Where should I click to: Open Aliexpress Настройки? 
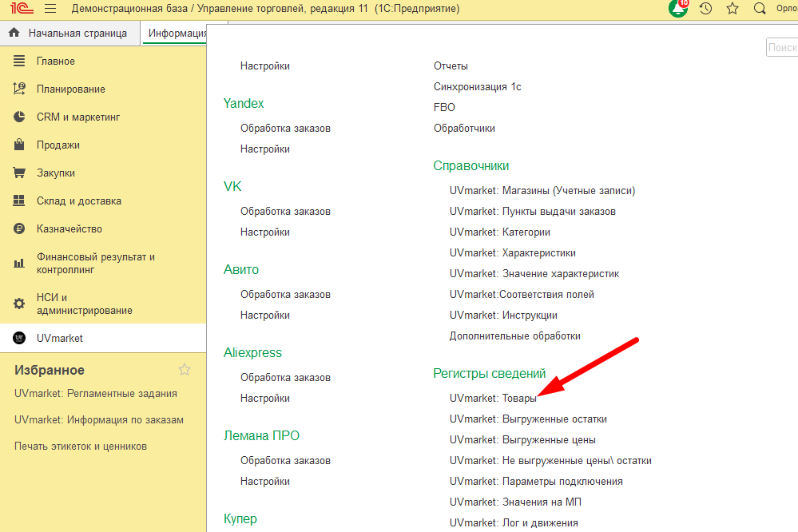tap(265, 398)
